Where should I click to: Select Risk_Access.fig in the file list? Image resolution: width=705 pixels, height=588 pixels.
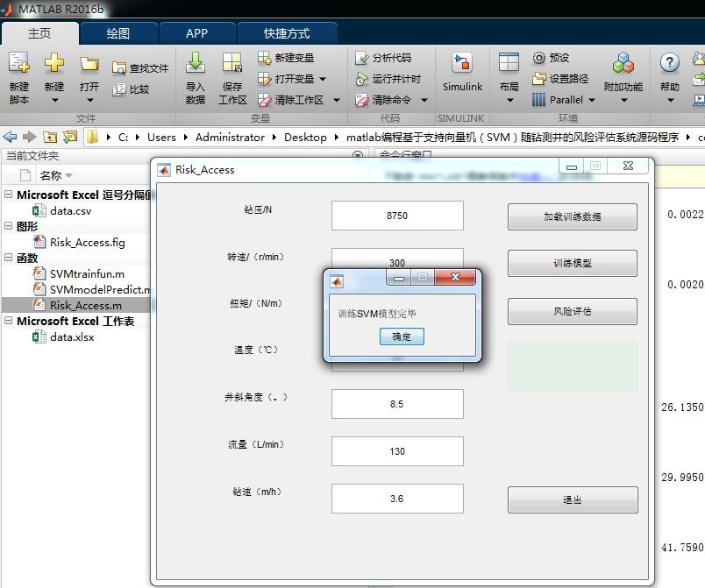[87, 242]
